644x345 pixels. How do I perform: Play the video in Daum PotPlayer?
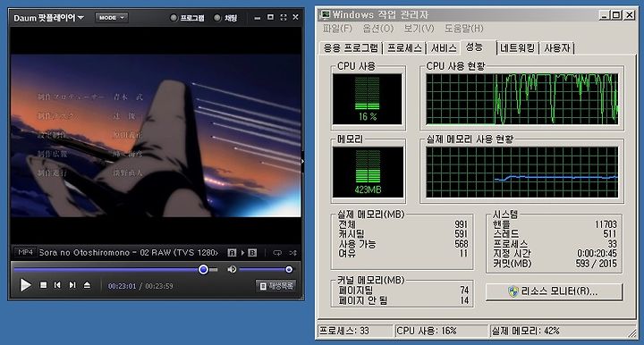(25, 285)
